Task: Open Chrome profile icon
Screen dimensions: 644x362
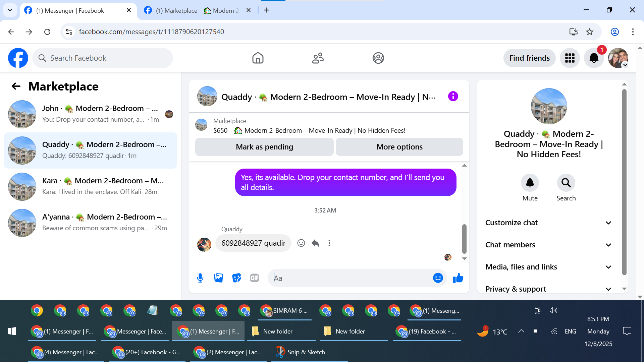Action: point(615,32)
